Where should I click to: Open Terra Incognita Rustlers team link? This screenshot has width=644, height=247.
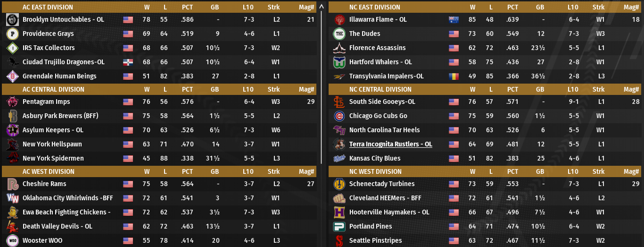click(x=390, y=145)
